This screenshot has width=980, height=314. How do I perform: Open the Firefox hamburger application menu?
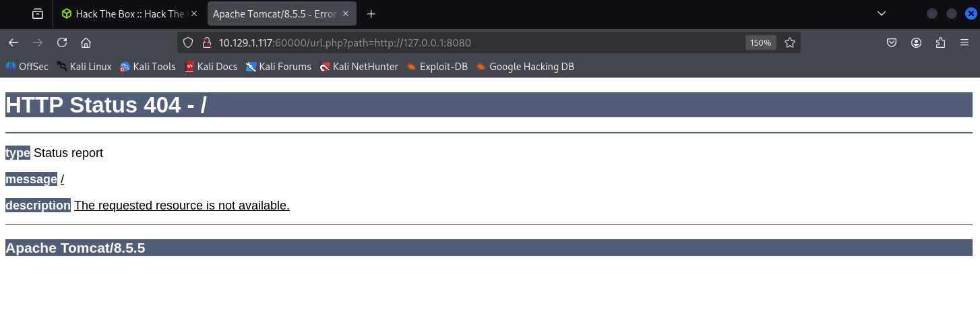pos(964,42)
